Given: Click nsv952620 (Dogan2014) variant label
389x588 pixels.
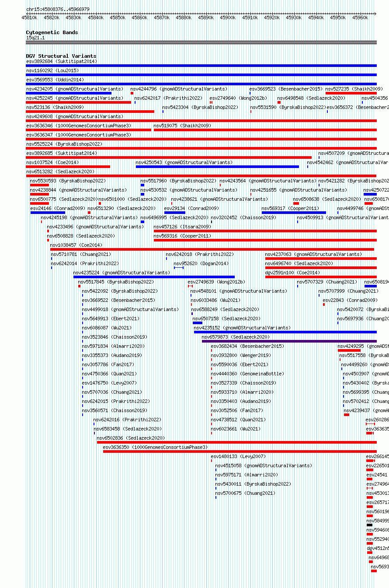Looking at the screenshot, I should (201, 263).
